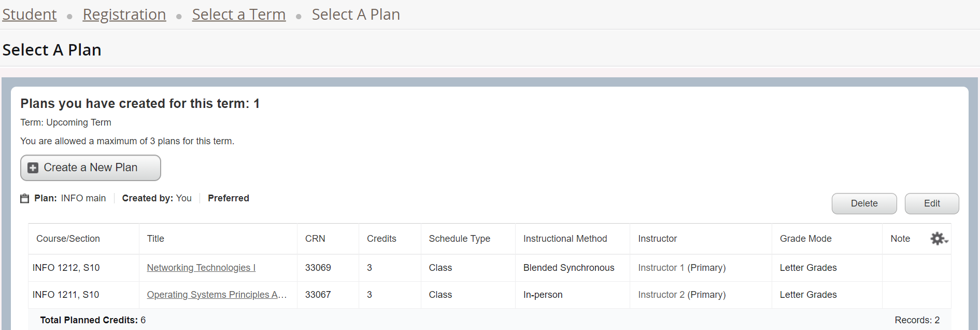Delete the INFO main plan
The height and width of the screenshot is (330, 980).
(x=864, y=203)
